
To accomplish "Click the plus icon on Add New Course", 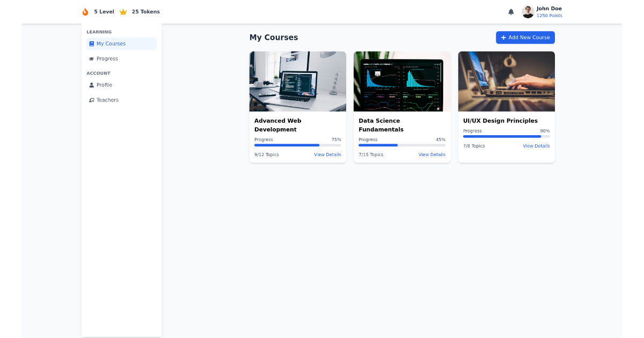I will (503, 38).
